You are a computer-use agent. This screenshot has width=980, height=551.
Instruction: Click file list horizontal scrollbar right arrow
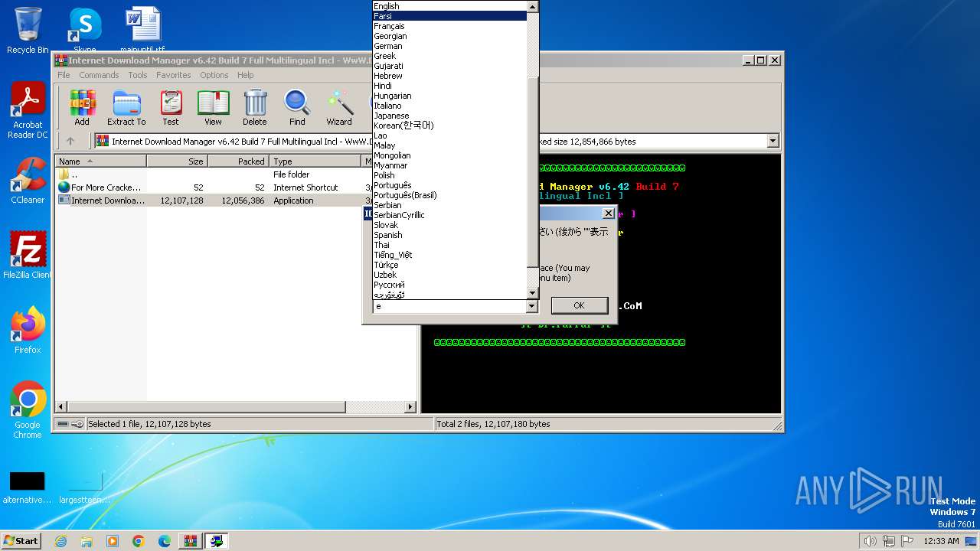coord(410,407)
